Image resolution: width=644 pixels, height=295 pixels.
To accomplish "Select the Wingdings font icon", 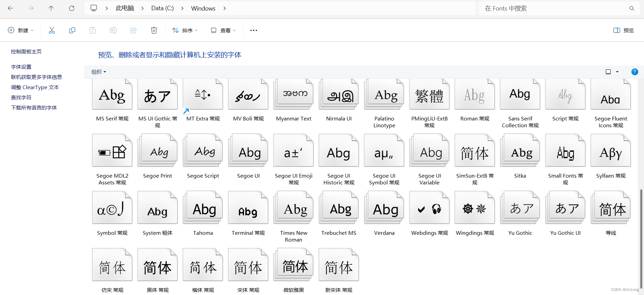I will [475, 208].
